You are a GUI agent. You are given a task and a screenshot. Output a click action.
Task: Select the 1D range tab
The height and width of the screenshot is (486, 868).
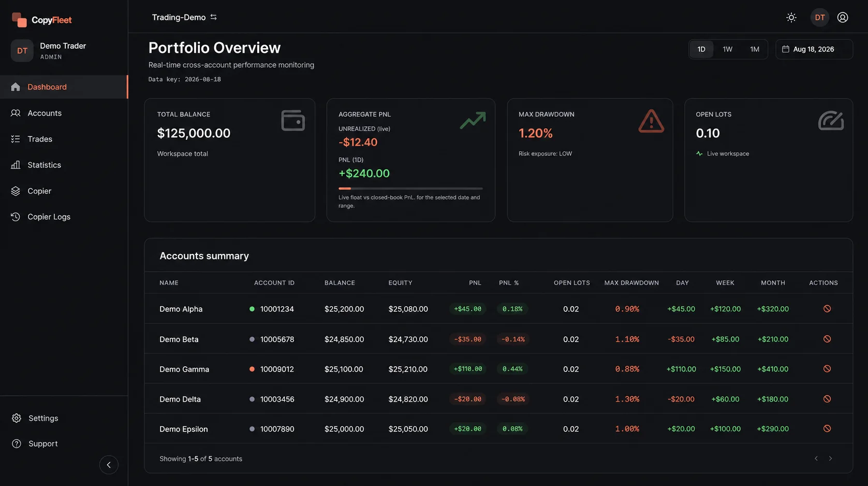tap(701, 49)
